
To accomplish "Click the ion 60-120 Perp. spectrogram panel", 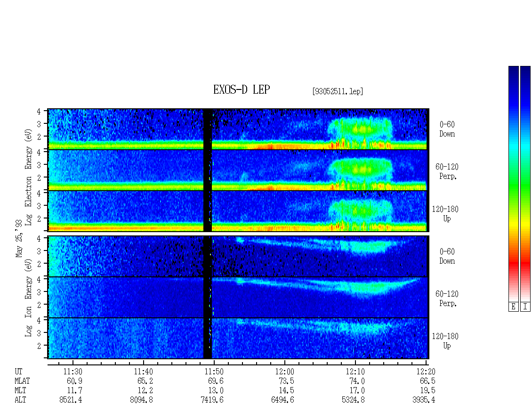I will 238,297.
